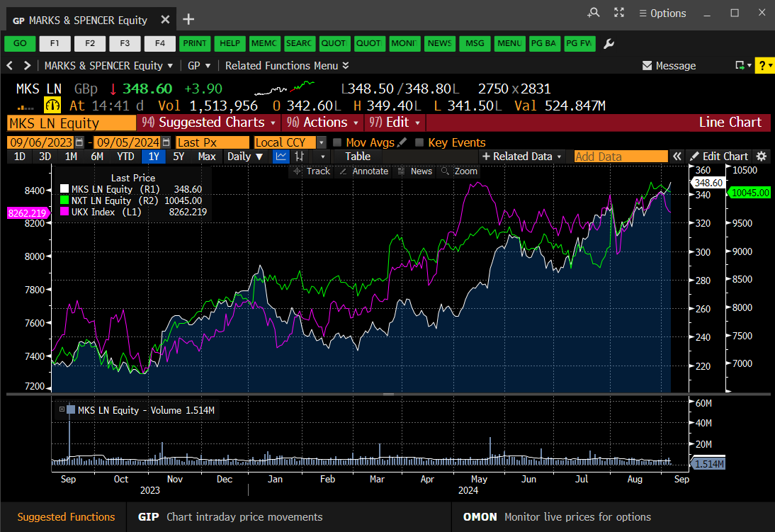Click the green NXT LN Equity color square

click(64, 200)
